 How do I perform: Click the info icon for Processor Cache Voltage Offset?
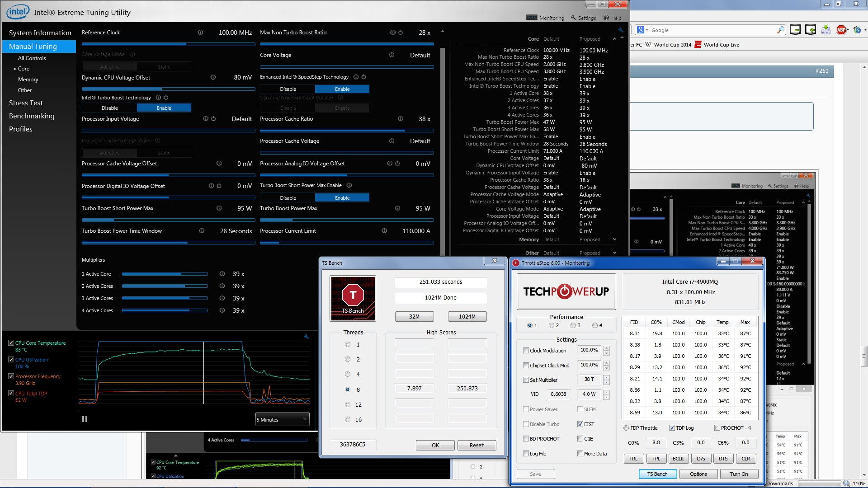[219, 164]
